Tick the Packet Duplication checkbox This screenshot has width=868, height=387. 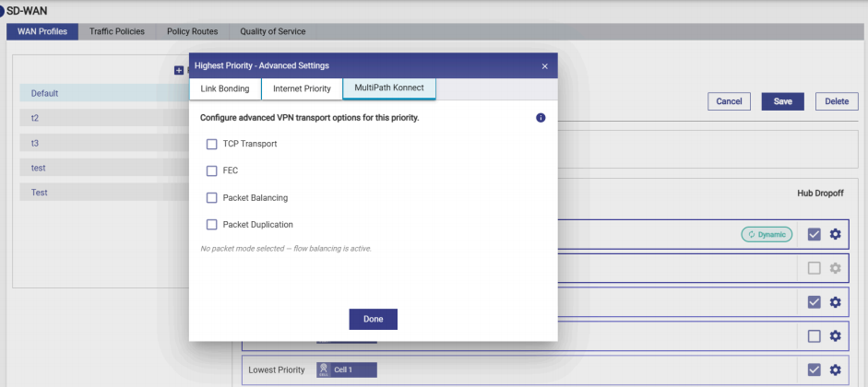tap(211, 225)
